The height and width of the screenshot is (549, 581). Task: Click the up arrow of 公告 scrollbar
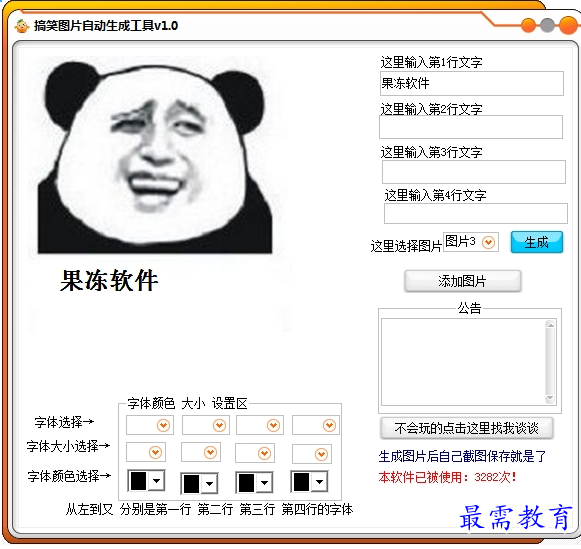point(550,325)
